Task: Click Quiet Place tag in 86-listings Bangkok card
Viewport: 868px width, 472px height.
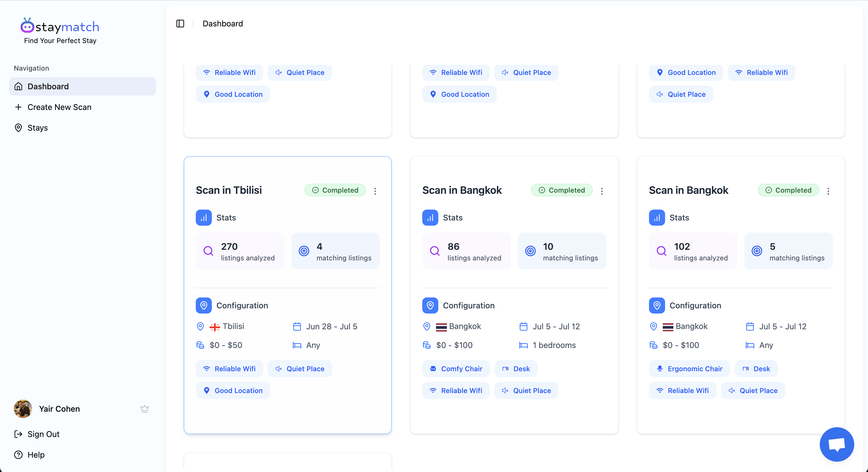Action: (526, 390)
